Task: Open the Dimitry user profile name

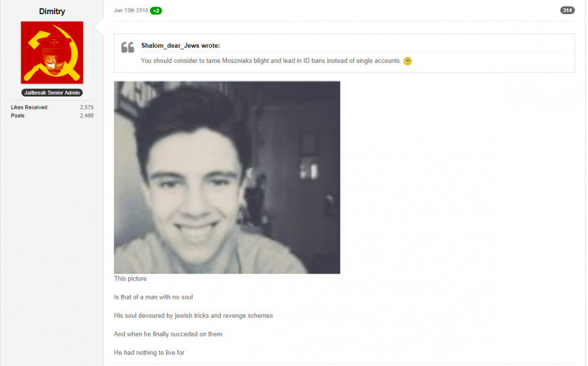Action: [52, 11]
